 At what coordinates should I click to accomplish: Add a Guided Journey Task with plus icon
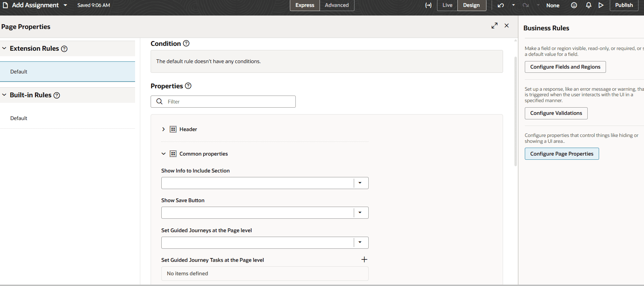pyautogui.click(x=364, y=259)
